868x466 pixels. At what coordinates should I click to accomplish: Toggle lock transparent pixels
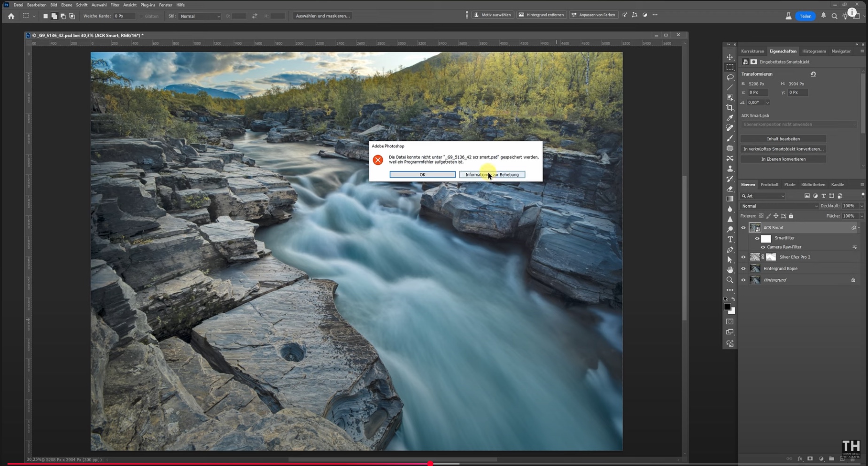point(761,216)
